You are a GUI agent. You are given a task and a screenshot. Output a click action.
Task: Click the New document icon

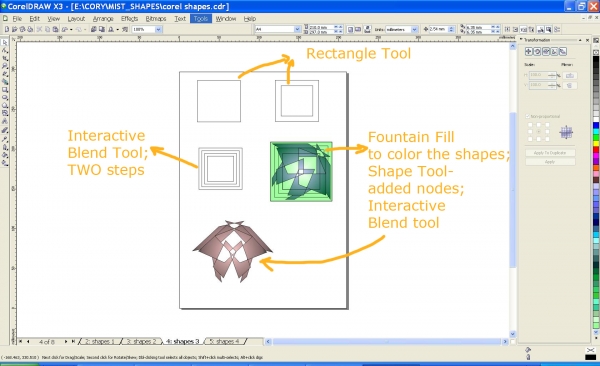(x=7, y=29)
